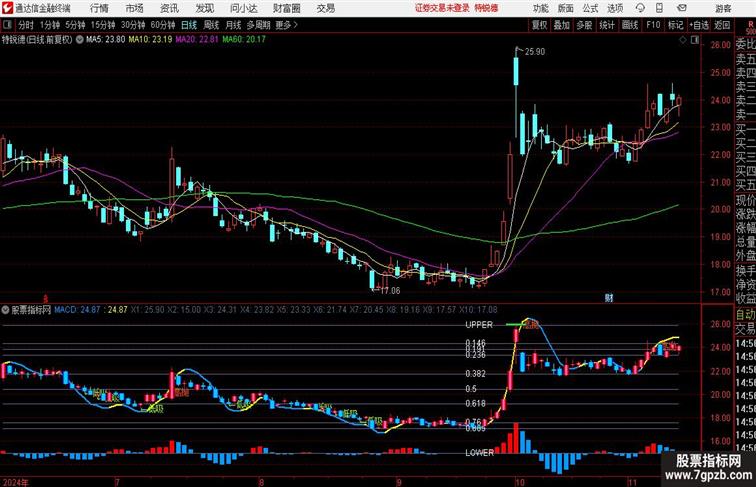The image size is (756, 487).
Task: Select the 周线 weekly period tab
Action: pyautogui.click(x=211, y=25)
